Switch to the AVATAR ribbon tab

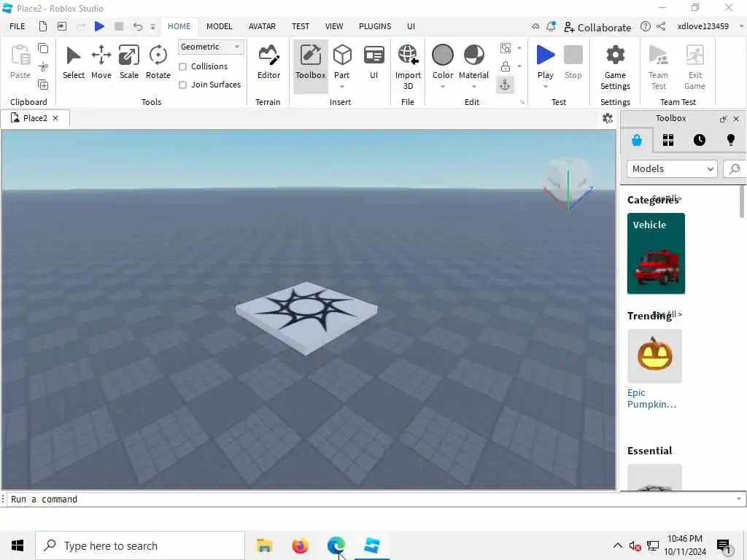point(262,26)
